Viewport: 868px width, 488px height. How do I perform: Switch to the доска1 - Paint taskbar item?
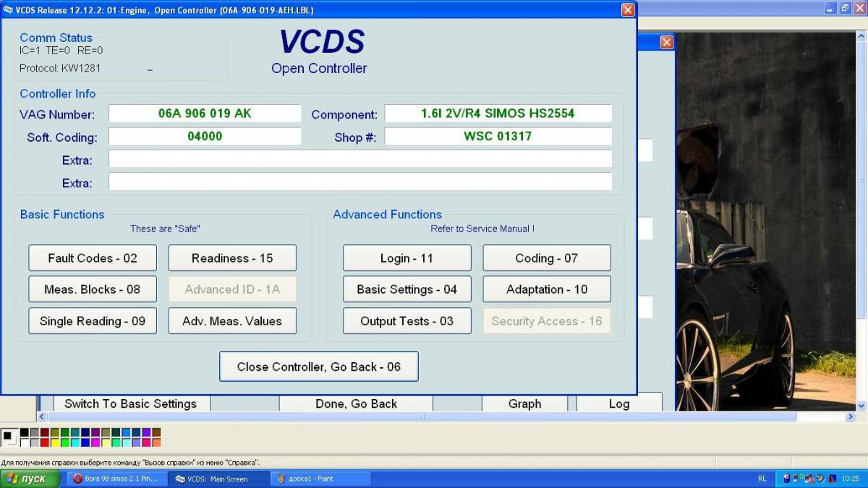[320, 479]
